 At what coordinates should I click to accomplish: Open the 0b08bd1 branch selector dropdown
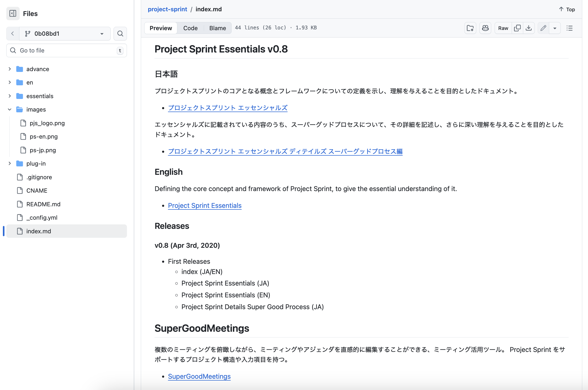(65, 34)
